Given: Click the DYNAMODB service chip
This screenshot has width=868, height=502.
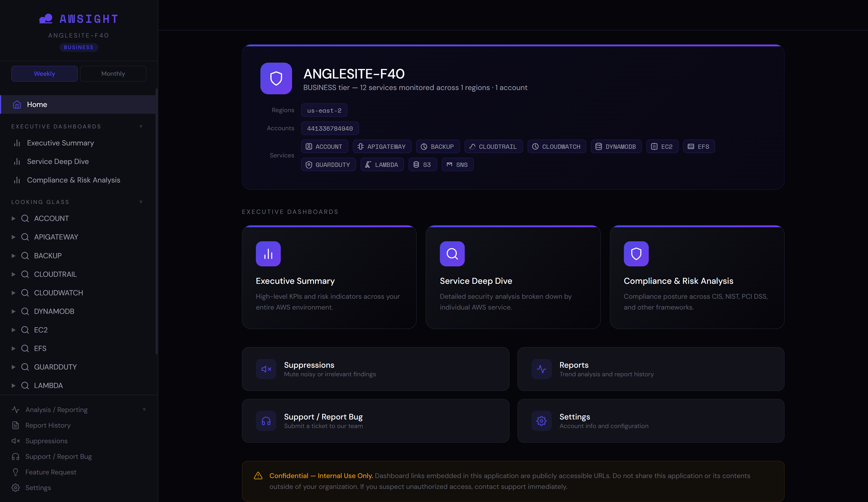Looking at the screenshot, I should point(616,147).
